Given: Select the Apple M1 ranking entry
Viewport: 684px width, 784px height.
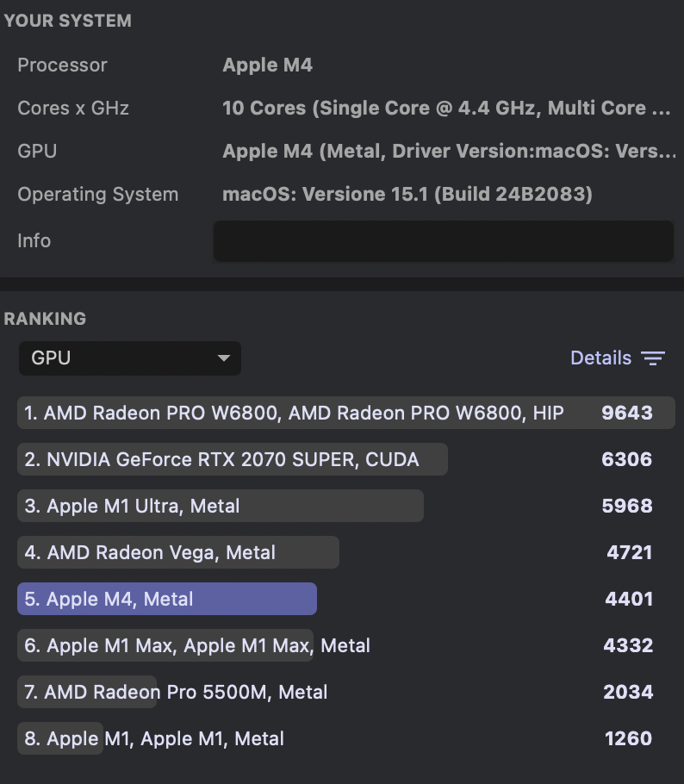Looking at the screenshot, I should pos(151,738).
